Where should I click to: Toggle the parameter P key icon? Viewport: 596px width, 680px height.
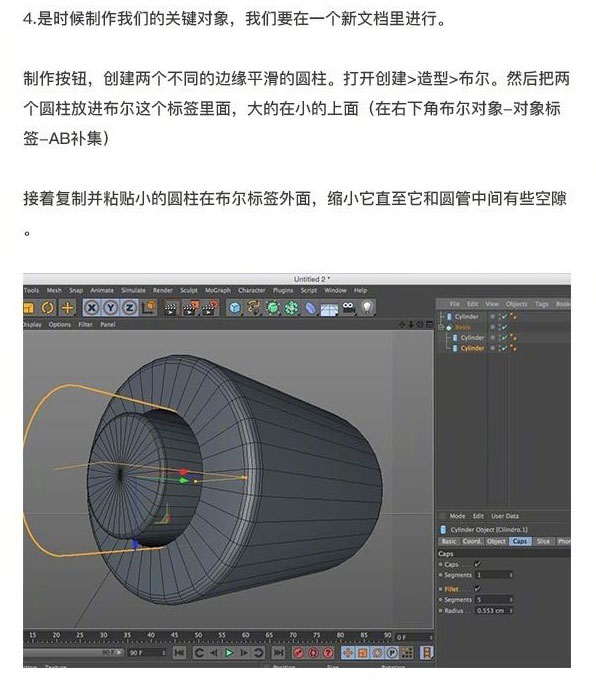click(392, 652)
